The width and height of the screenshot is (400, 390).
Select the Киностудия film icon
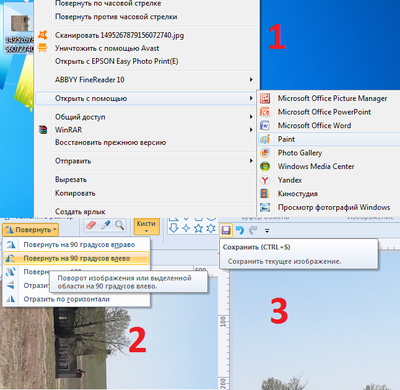265,194
